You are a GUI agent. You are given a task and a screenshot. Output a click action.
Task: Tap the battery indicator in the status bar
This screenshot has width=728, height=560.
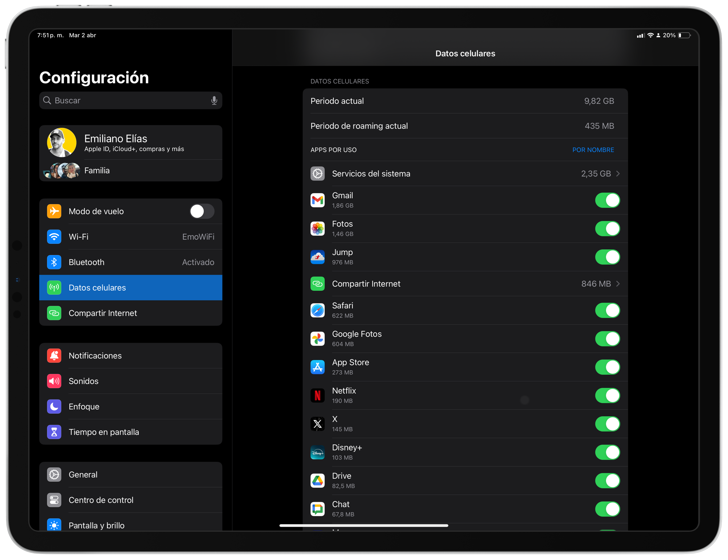click(684, 35)
